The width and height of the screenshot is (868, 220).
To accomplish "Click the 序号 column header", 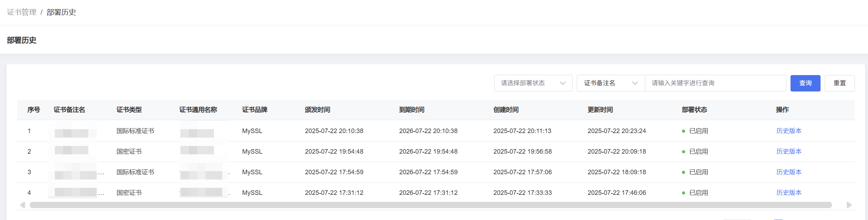I will coord(34,110).
